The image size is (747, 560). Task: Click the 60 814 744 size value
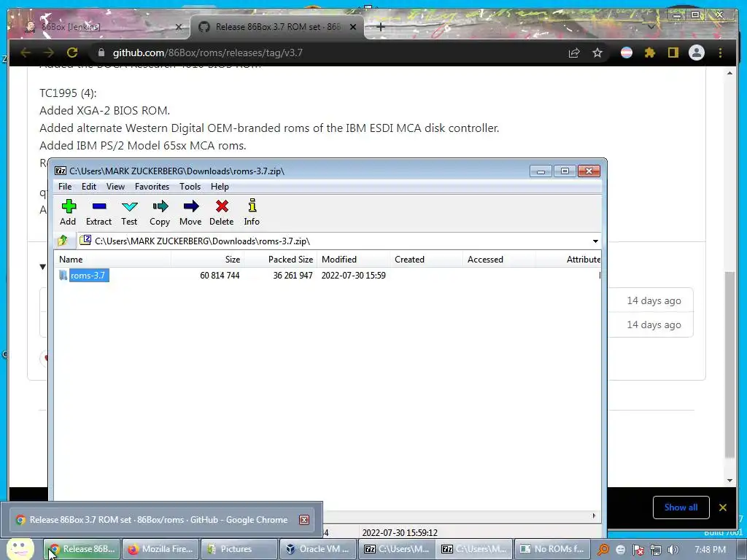pos(220,275)
